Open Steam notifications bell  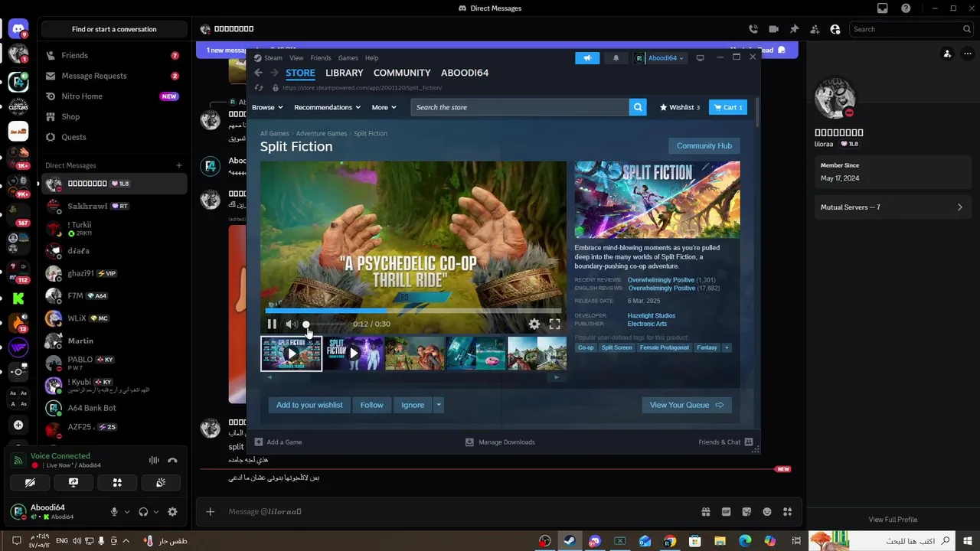tap(616, 58)
